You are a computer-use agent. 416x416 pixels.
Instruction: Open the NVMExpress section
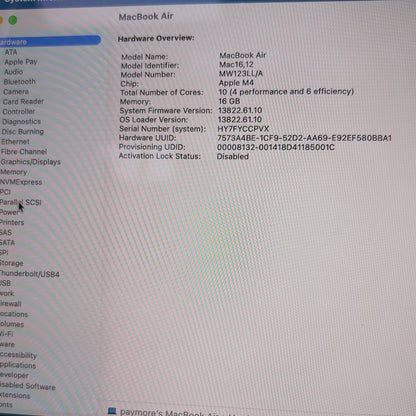coord(21,182)
